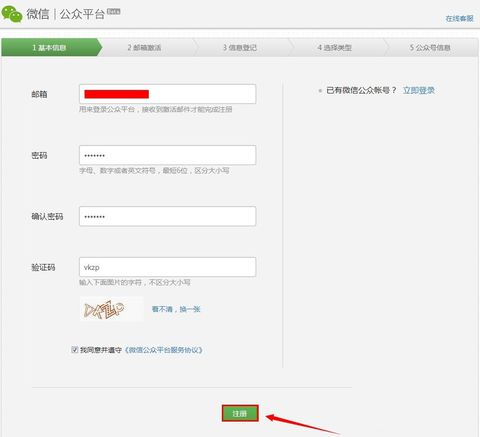Refresh captcha via 看不清，换一张 link
This screenshot has width=480, height=437.
click(176, 309)
